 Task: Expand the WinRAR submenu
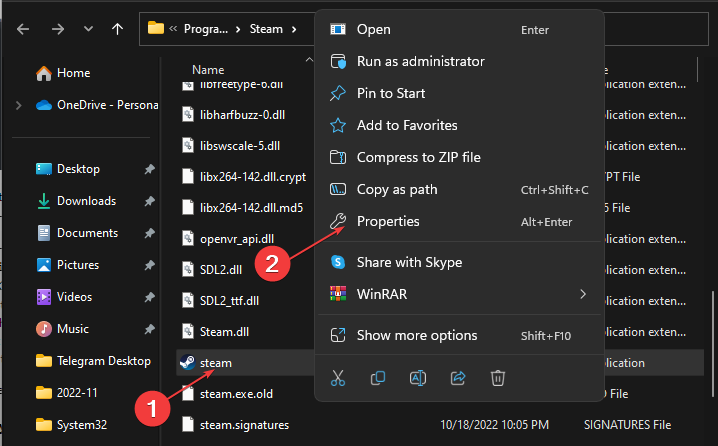pos(582,295)
